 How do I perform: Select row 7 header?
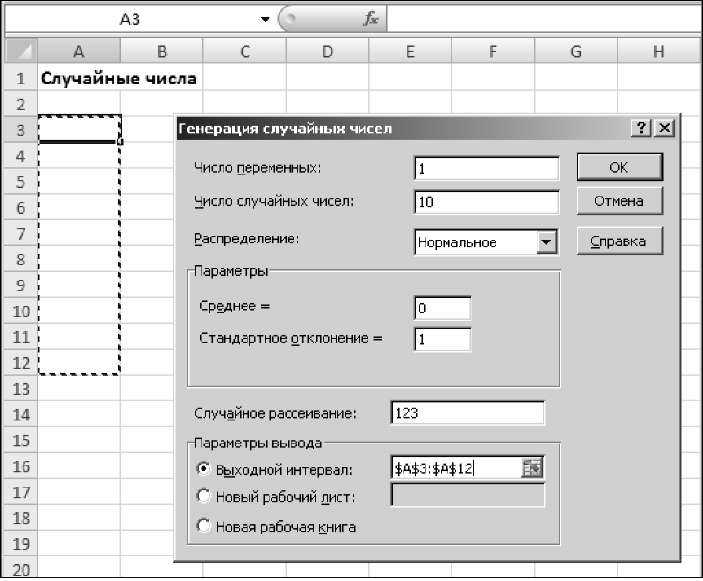pyautogui.click(x=21, y=234)
